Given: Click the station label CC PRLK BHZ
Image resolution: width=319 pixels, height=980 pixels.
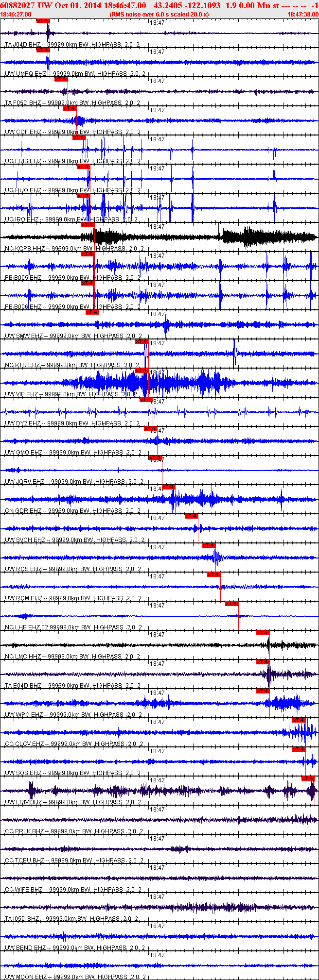Looking at the screenshot, I should [24, 831].
